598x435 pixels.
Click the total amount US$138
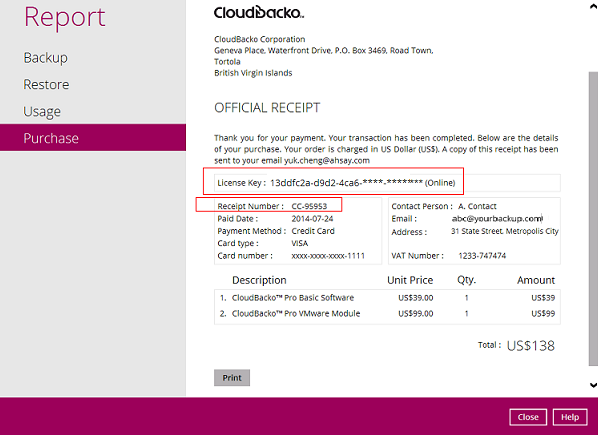coord(530,345)
